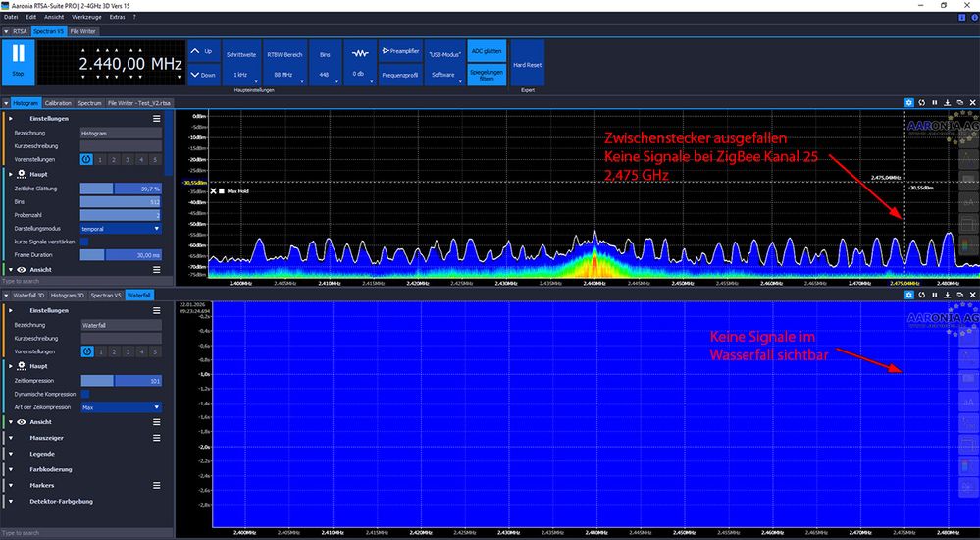Viewport: 980px width, 540px height.
Task: Enable the Dynamische Kompression checkbox
Action: click(x=84, y=394)
